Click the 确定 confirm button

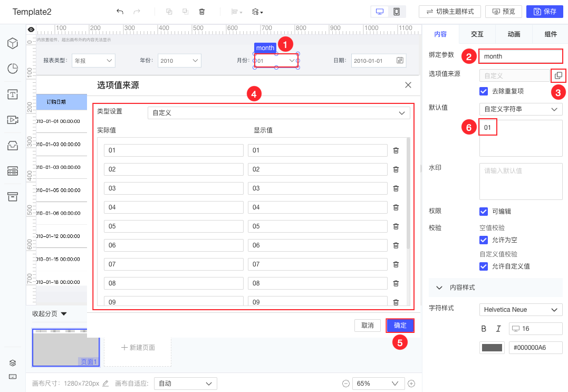[x=400, y=326]
